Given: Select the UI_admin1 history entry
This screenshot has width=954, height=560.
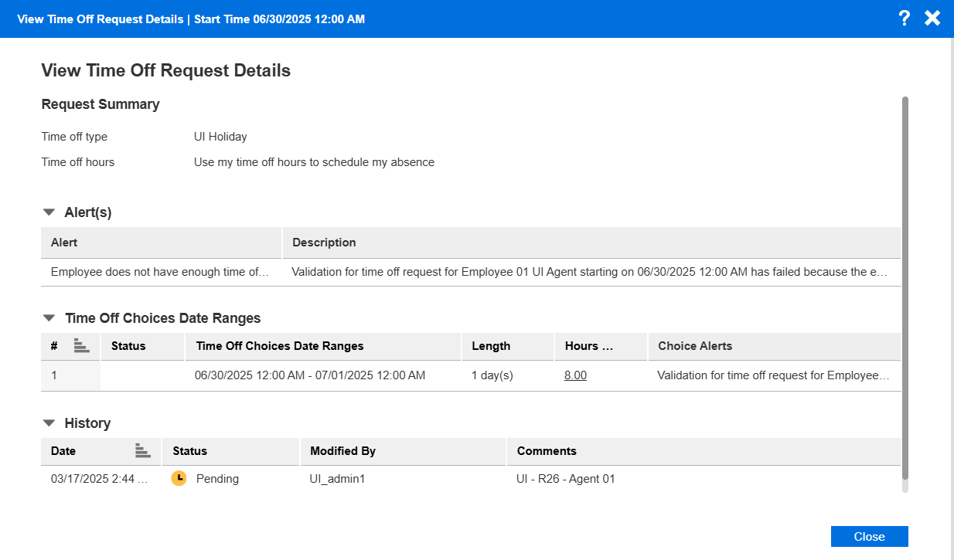Looking at the screenshot, I should [337, 479].
